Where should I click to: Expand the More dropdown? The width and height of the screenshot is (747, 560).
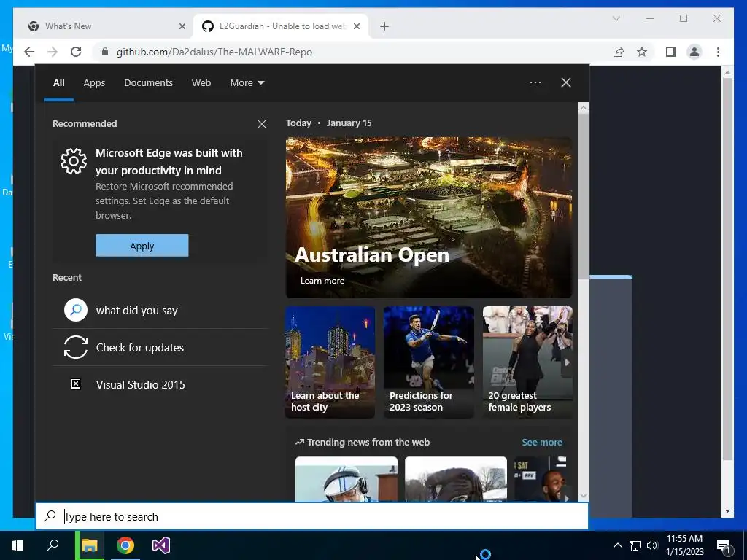pyautogui.click(x=247, y=83)
